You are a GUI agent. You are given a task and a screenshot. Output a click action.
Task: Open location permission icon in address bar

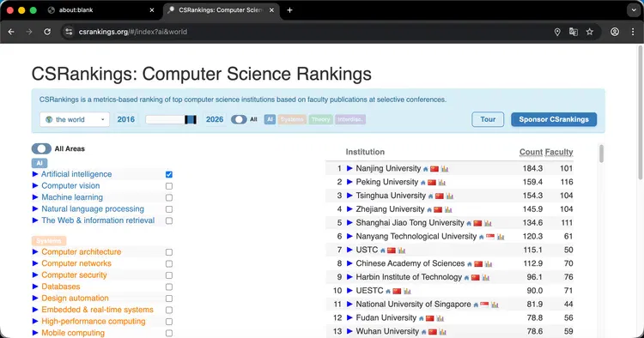[x=557, y=32]
